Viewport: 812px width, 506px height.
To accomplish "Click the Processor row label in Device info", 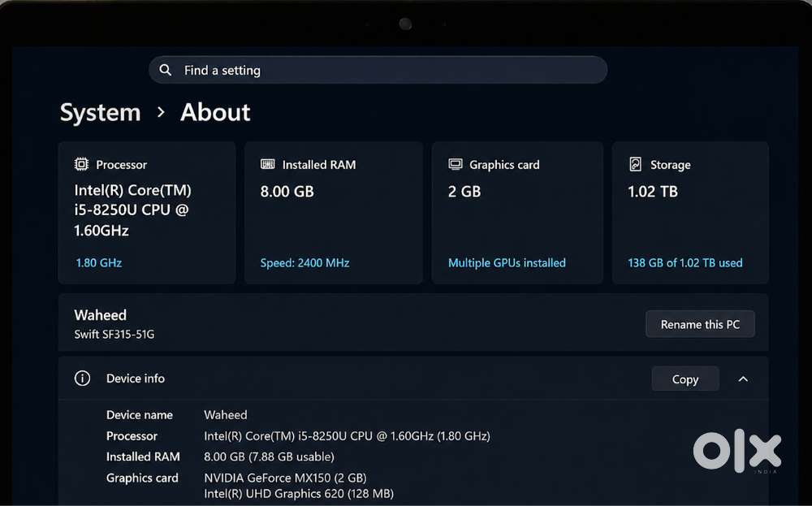I will pos(132,436).
